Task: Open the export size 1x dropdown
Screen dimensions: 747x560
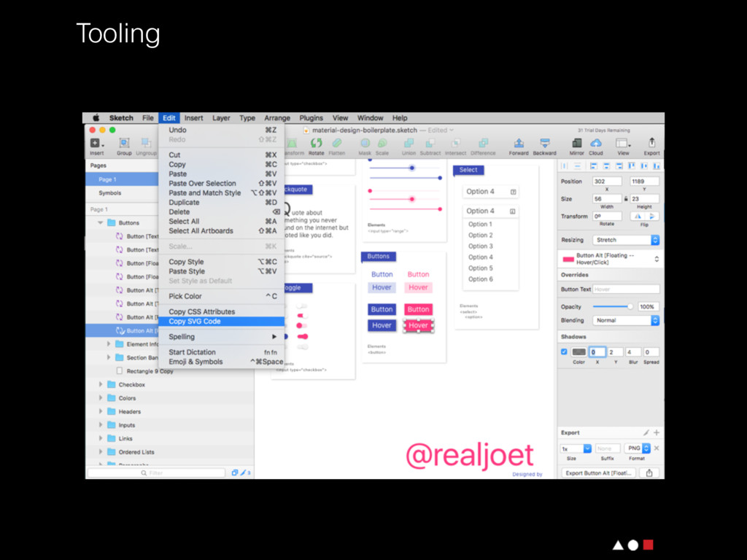Action: click(576, 448)
